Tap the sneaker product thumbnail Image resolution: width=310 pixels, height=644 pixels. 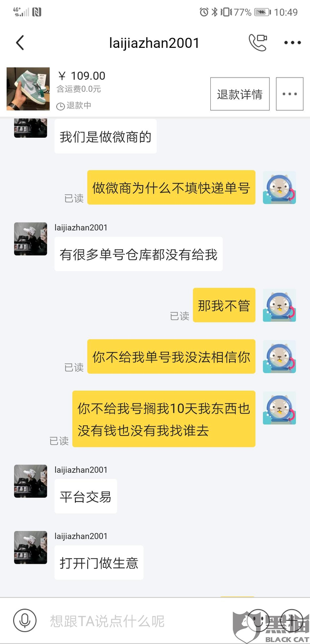tap(28, 89)
